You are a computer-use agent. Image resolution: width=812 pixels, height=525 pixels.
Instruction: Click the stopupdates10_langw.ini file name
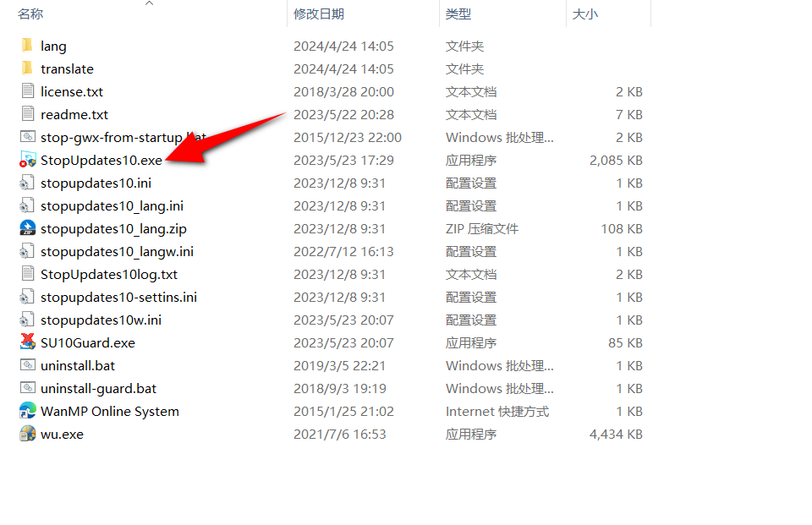117,252
